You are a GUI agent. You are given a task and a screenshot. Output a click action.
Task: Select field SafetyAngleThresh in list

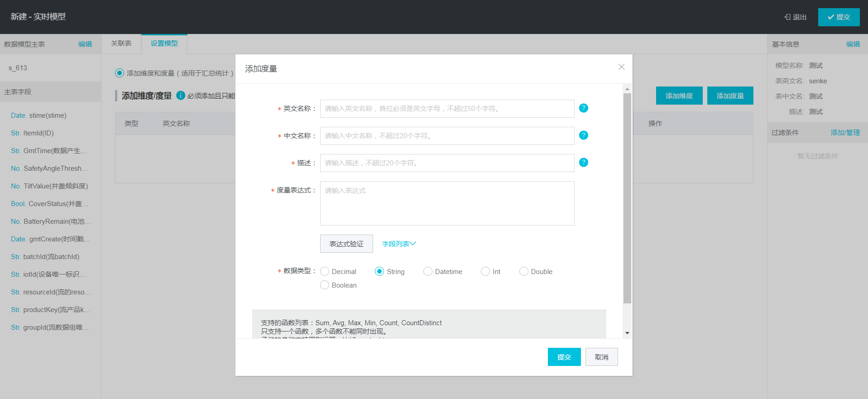(x=50, y=168)
